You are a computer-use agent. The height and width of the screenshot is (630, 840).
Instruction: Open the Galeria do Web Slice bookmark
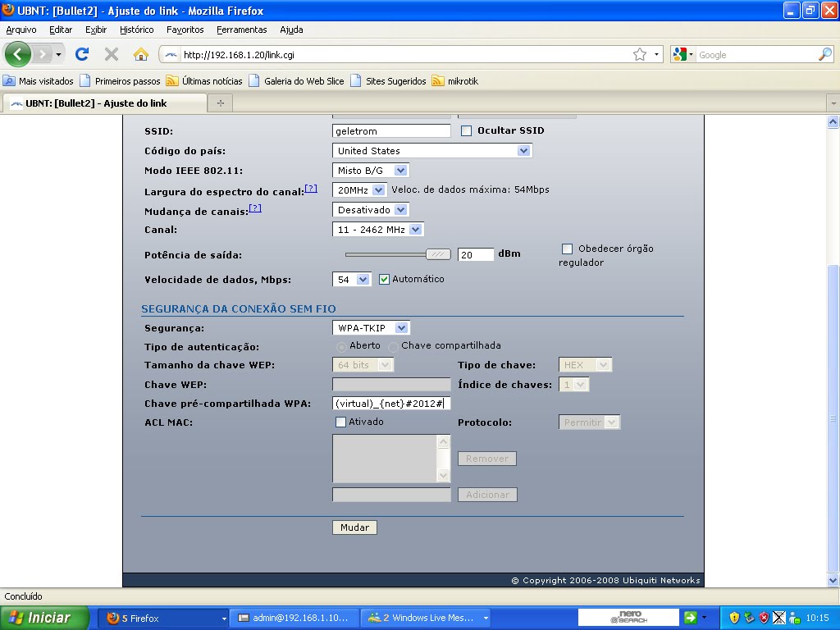point(296,81)
